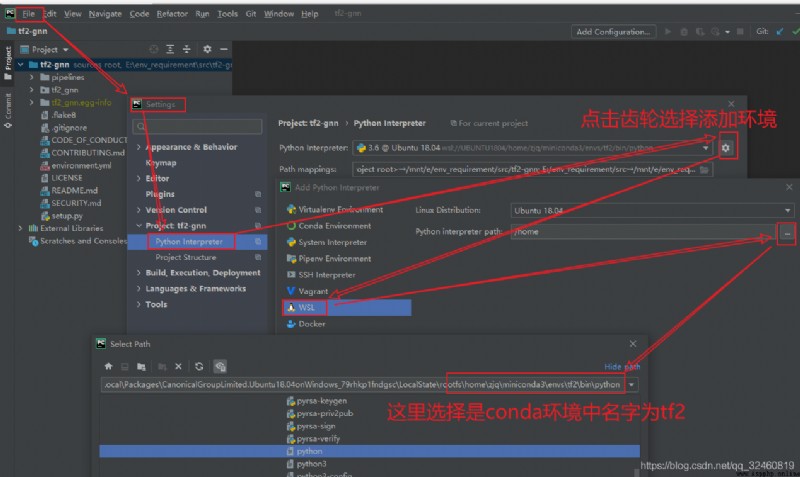The height and width of the screenshot is (477, 800).
Task: Hide the Project panel with minus icon
Action: (x=223, y=49)
